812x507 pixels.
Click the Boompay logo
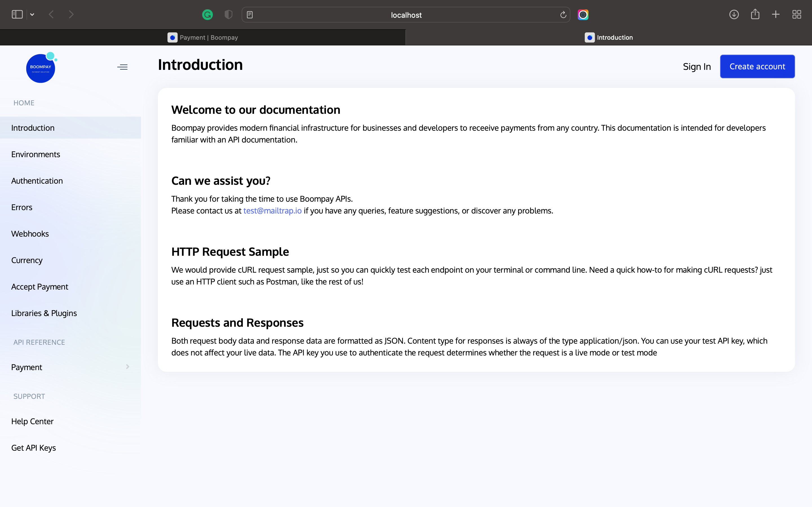click(41, 67)
